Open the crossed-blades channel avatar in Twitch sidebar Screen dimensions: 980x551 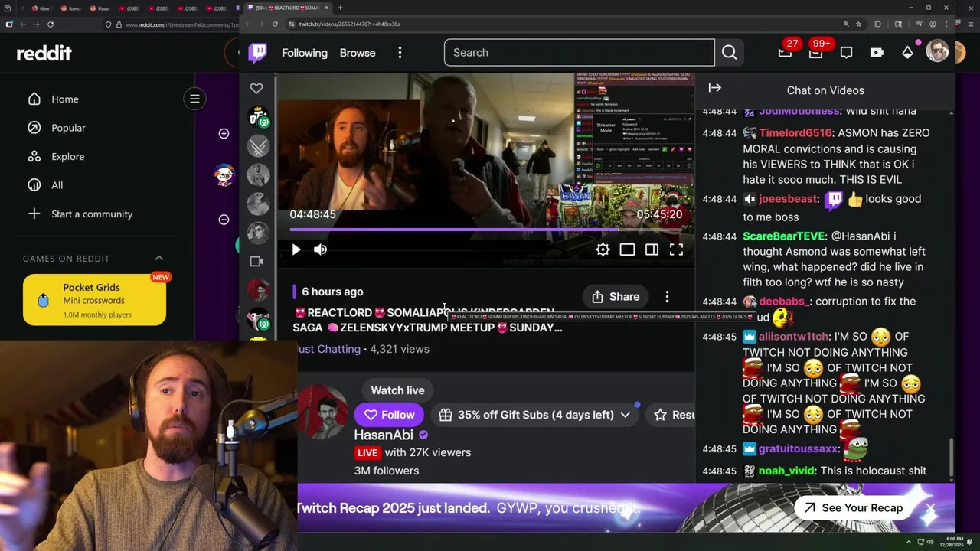(x=258, y=145)
